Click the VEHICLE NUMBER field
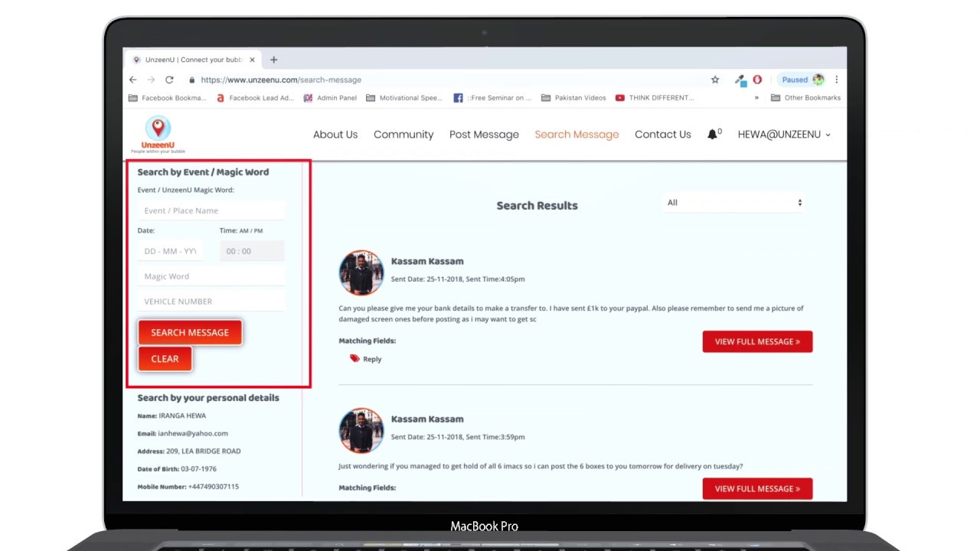 (211, 302)
